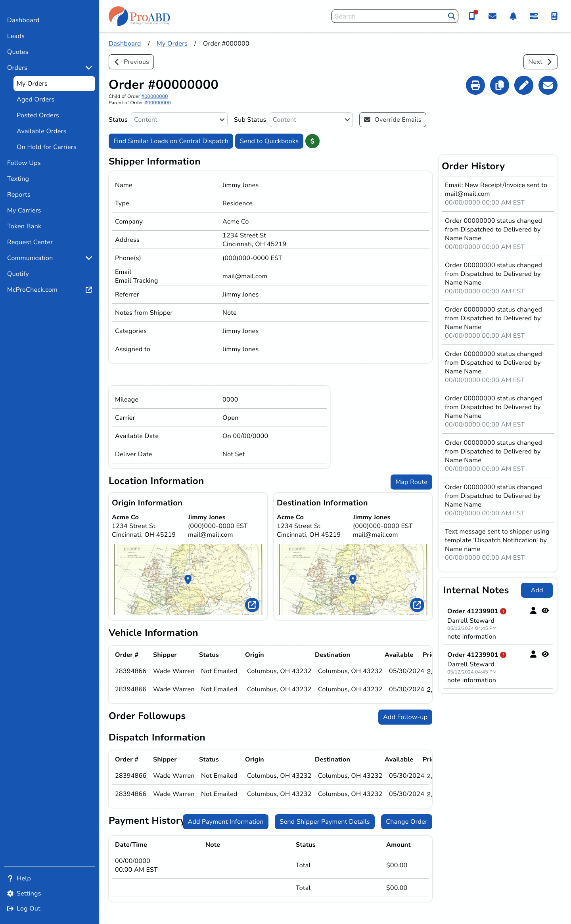This screenshot has height=924, width=571.
Task: Select My Orders in sidebar
Action: 54,84
